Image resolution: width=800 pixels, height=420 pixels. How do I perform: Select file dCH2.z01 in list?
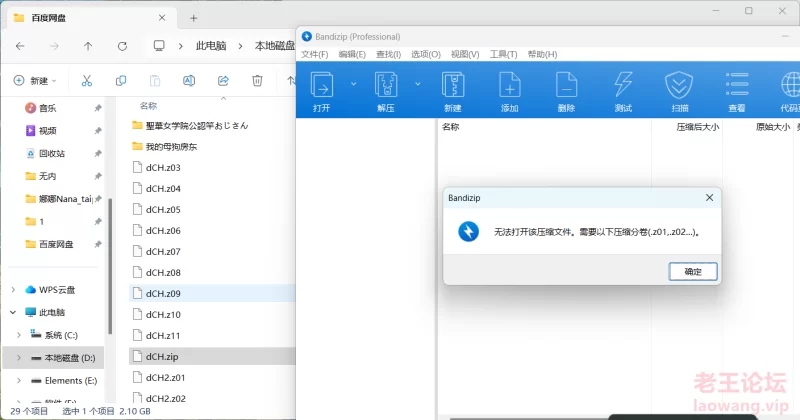pos(165,378)
